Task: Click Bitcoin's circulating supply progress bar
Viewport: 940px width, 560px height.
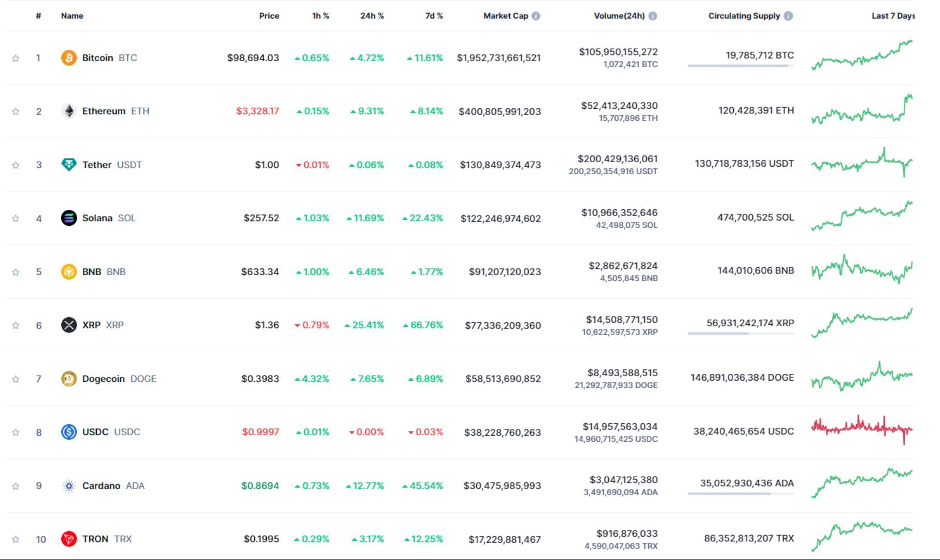Action: [x=740, y=66]
